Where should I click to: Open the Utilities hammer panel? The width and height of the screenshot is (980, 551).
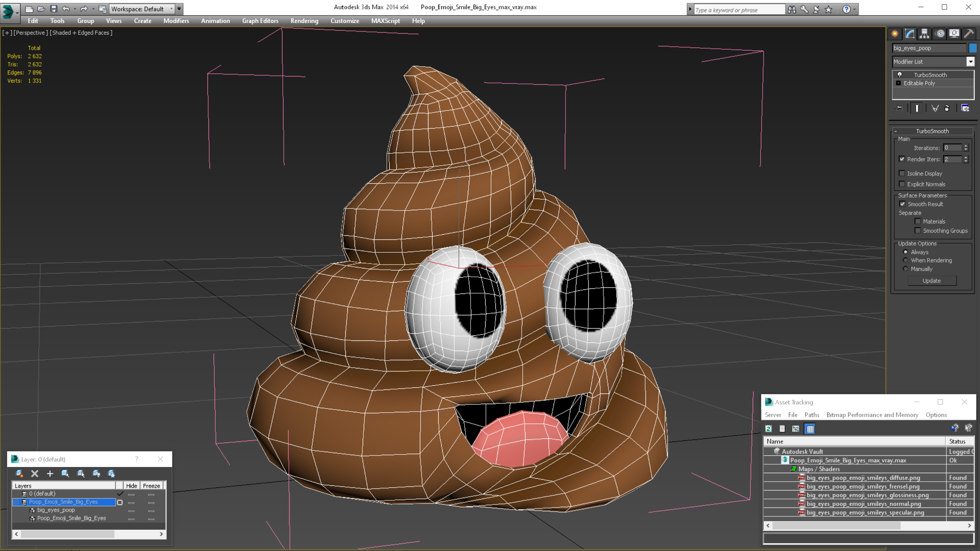tap(968, 34)
